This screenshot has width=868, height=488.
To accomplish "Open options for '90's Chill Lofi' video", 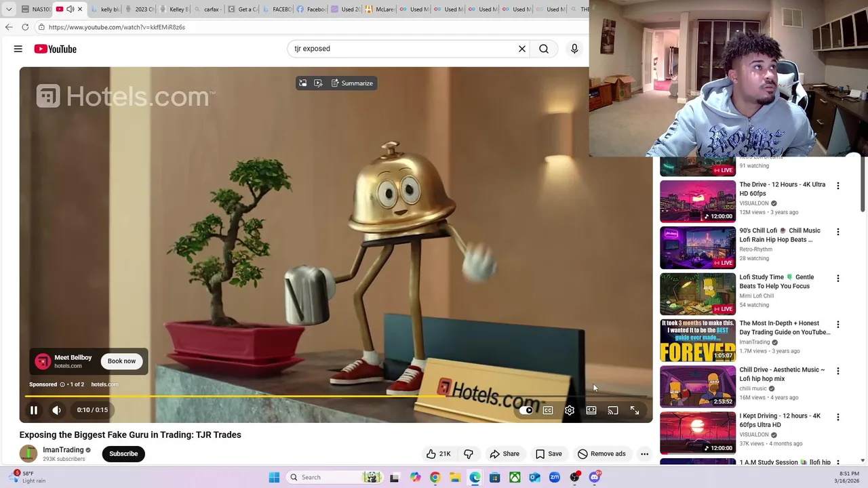I will coord(837,232).
